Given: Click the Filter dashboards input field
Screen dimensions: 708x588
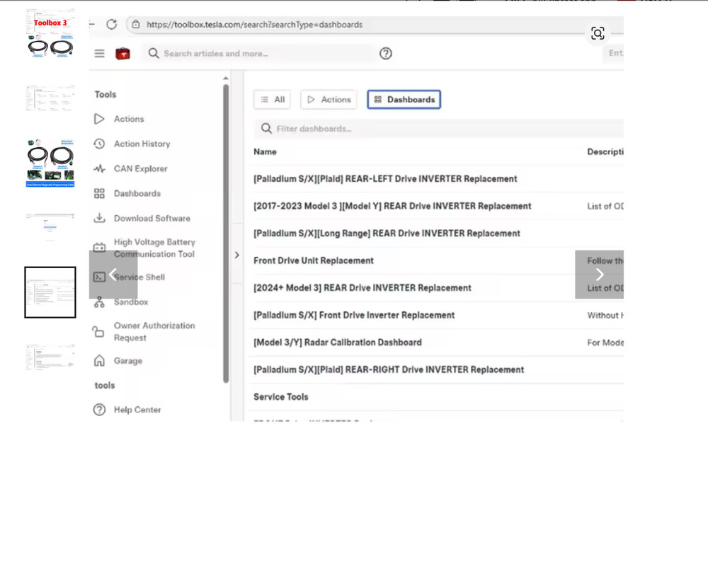Looking at the screenshot, I should click(x=439, y=129).
